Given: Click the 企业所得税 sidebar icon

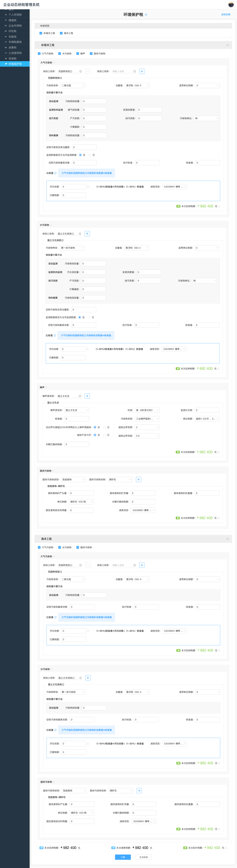Looking at the screenshot, I should (x=6, y=26).
